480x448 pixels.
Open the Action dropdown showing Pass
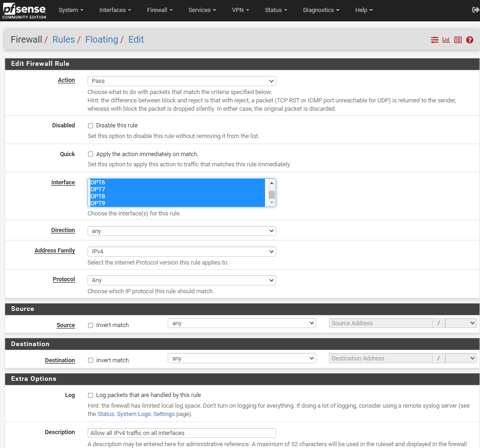tap(181, 81)
